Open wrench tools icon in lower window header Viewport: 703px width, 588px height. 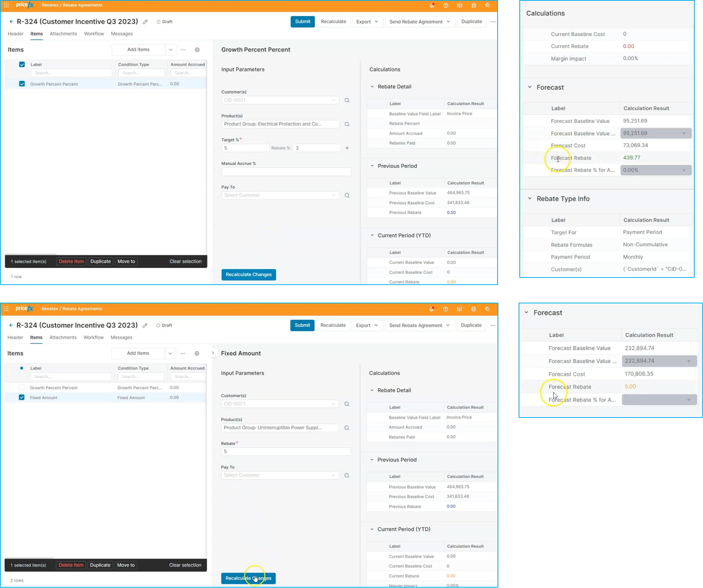click(x=487, y=309)
